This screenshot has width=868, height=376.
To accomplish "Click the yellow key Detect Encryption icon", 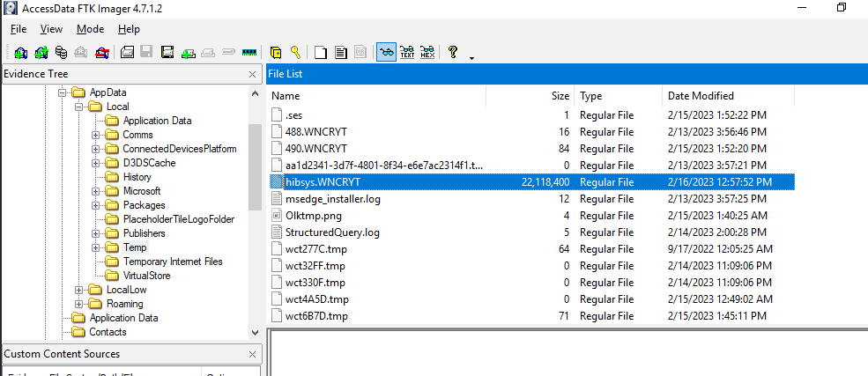I will pos(296,52).
